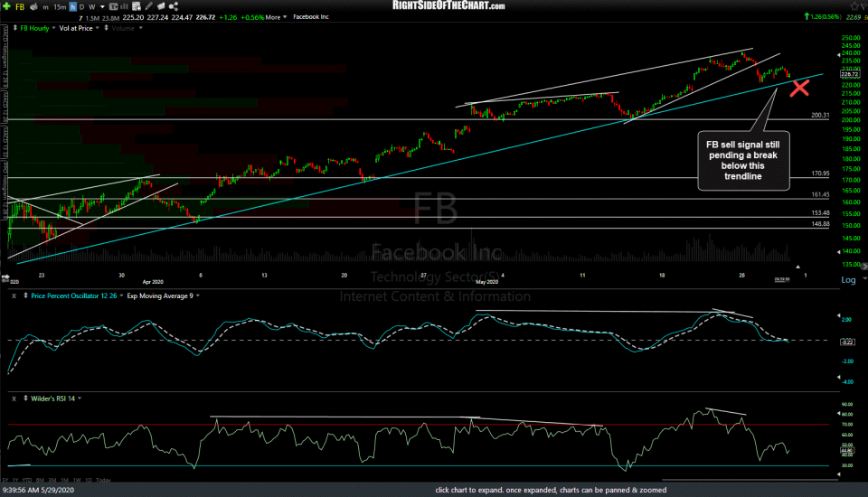Click the white triangle marker above date 1
The height and width of the screenshot is (497, 868).
tap(797, 267)
